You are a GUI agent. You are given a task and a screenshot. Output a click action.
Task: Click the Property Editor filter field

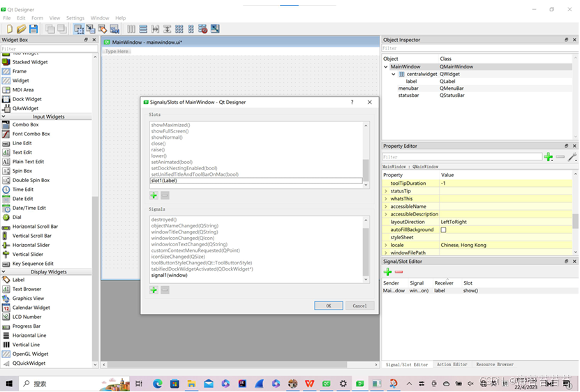pyautogui.click(x=462, y=157)
